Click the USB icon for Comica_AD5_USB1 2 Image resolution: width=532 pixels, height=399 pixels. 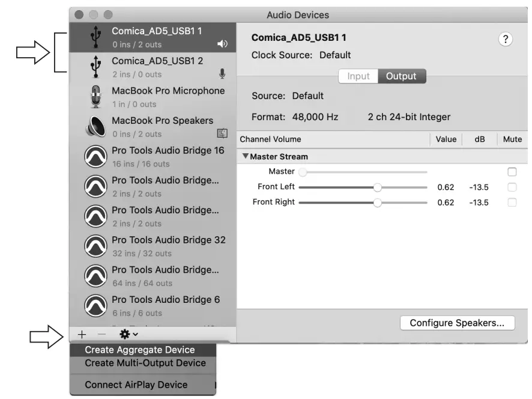click(x=95, y=67)
